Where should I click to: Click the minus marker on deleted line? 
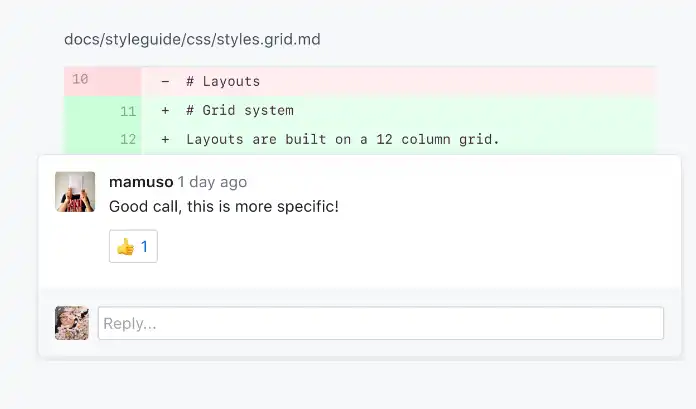point(165,81)
